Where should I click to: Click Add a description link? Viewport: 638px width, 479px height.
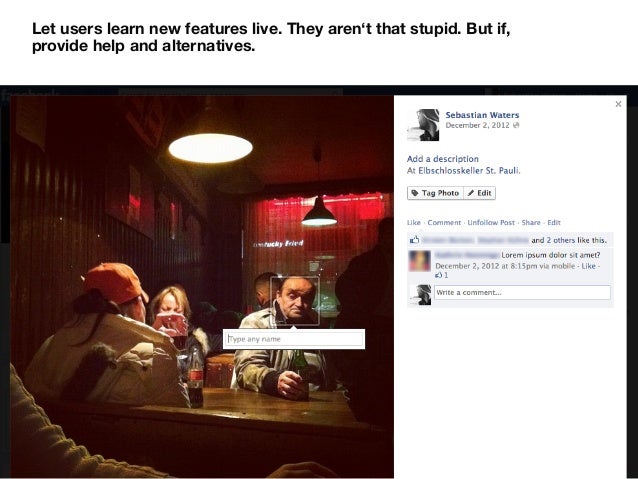[442, 159]
